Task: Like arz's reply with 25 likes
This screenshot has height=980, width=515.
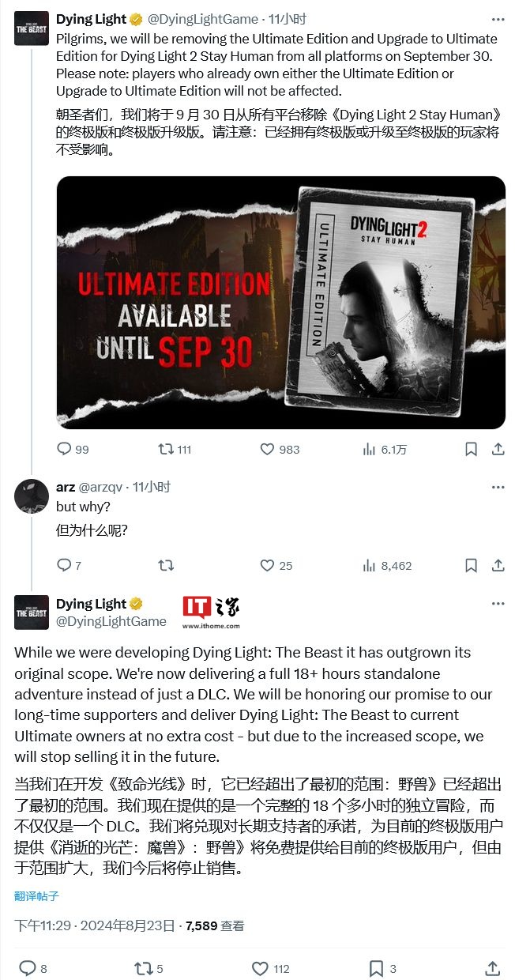Action: click(276, 565)
